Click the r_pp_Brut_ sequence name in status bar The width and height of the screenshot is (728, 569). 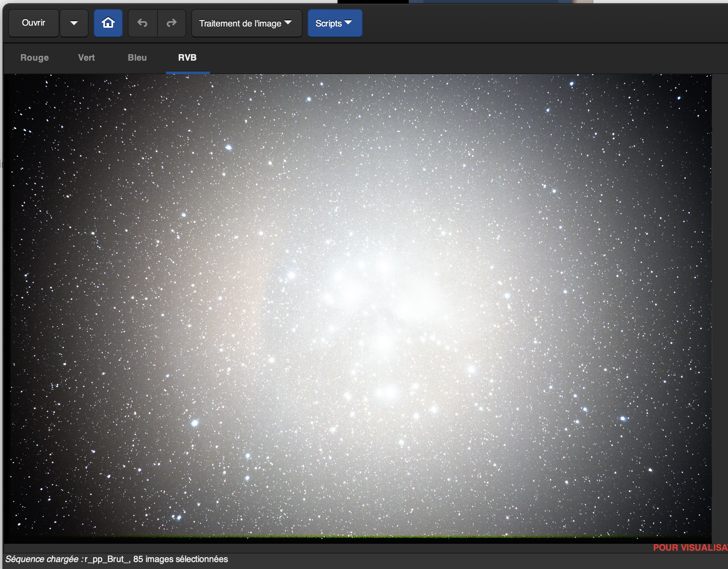[x=107, y=559]
